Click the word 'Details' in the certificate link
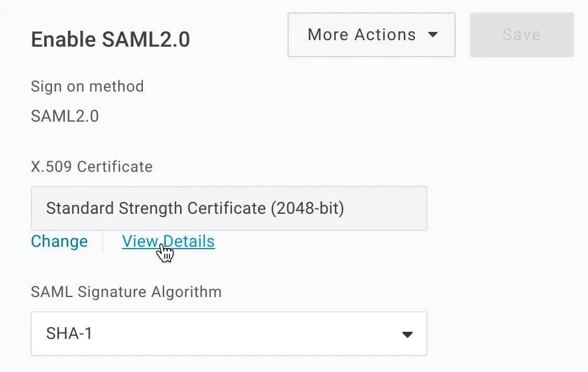The image size is (588, 372). [189, 241]
